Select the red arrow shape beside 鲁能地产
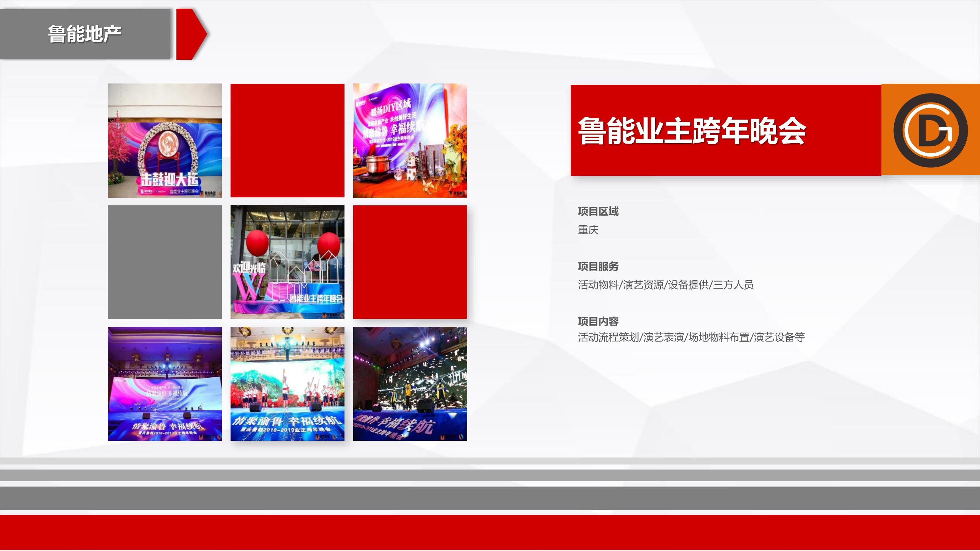980x551 pixels. point(192,34)
